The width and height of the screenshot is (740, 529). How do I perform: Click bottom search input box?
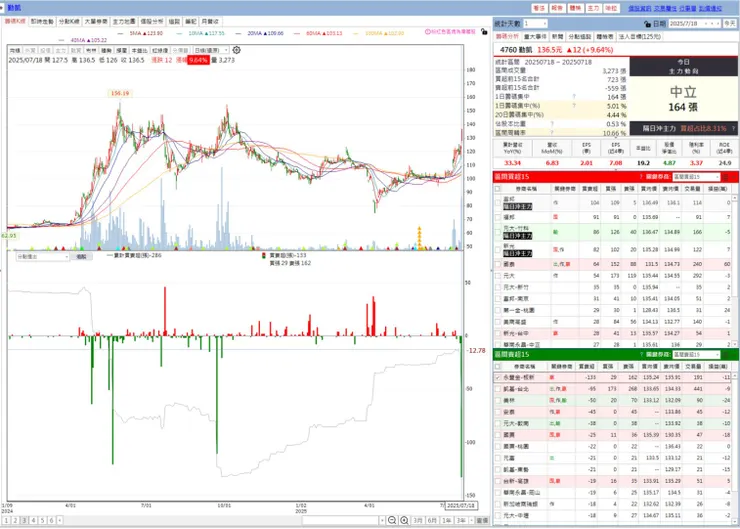point(340,521)
